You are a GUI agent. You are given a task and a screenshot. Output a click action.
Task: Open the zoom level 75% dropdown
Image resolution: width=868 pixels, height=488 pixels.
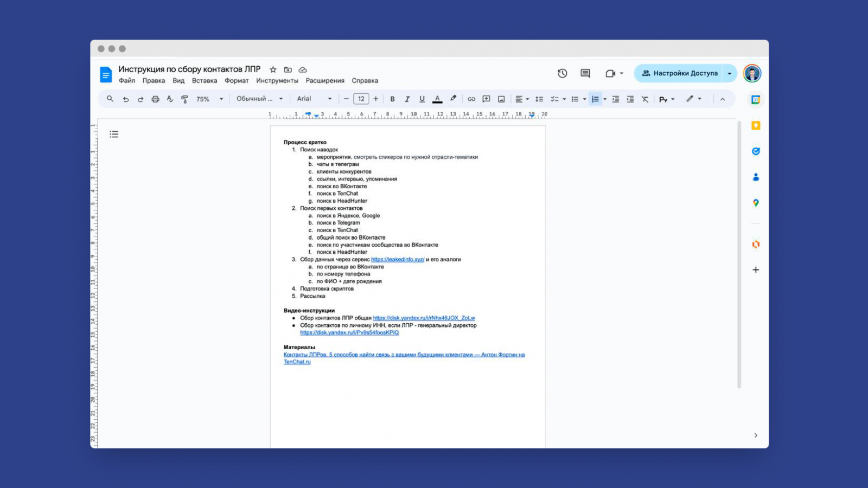point(210,99)
